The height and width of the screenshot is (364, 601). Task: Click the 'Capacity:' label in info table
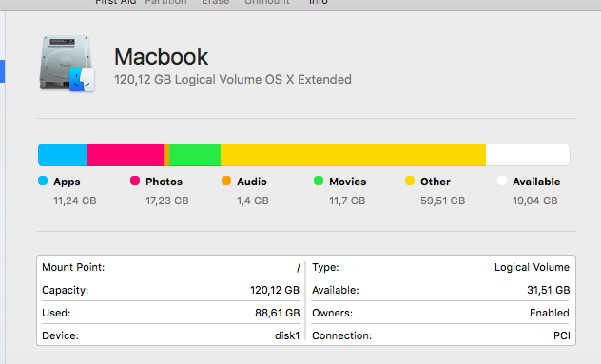pos(66,290)
